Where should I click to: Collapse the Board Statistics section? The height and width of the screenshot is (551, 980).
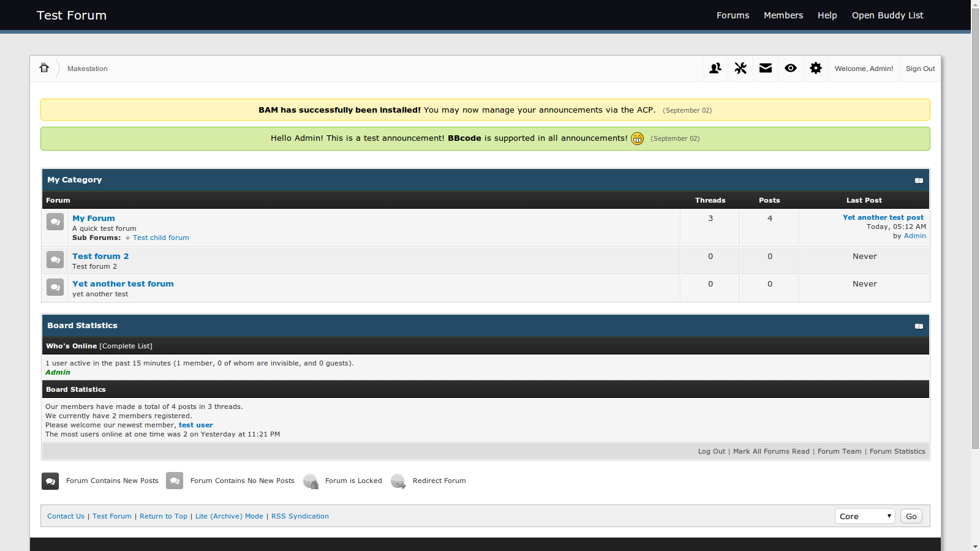coord(919,326)
